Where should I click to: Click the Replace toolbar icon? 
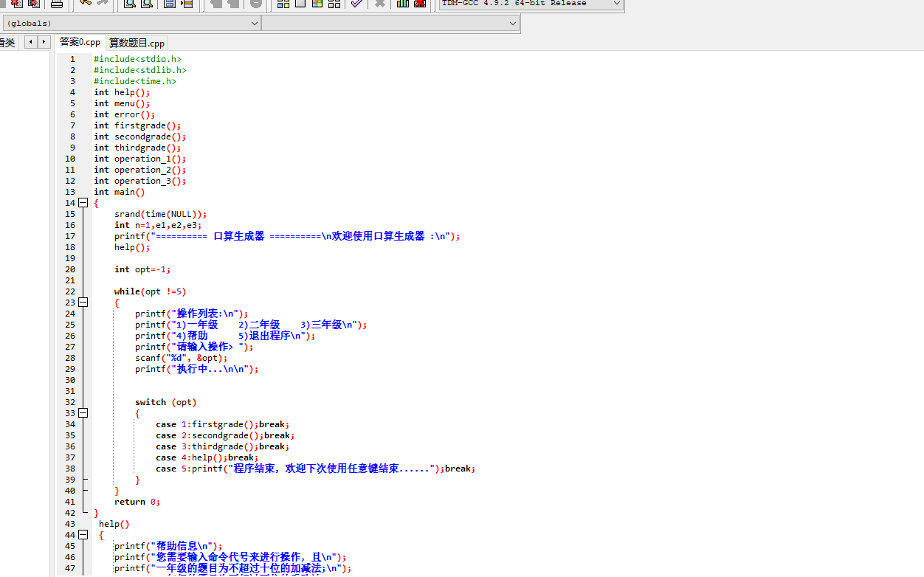coord(147,4)
